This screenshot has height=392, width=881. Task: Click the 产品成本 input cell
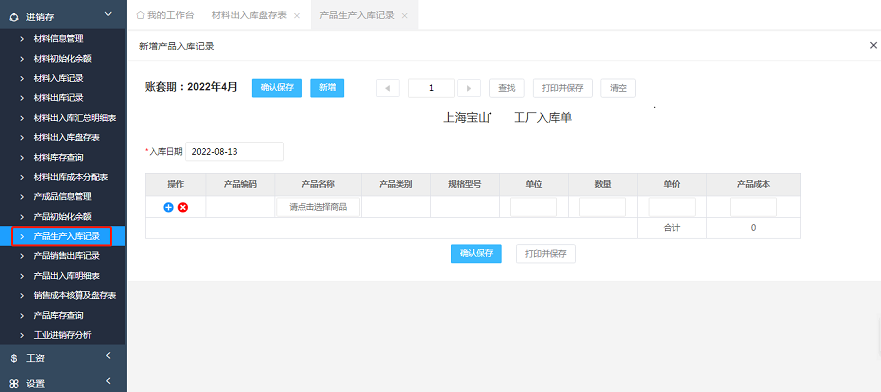pos(753,207)
